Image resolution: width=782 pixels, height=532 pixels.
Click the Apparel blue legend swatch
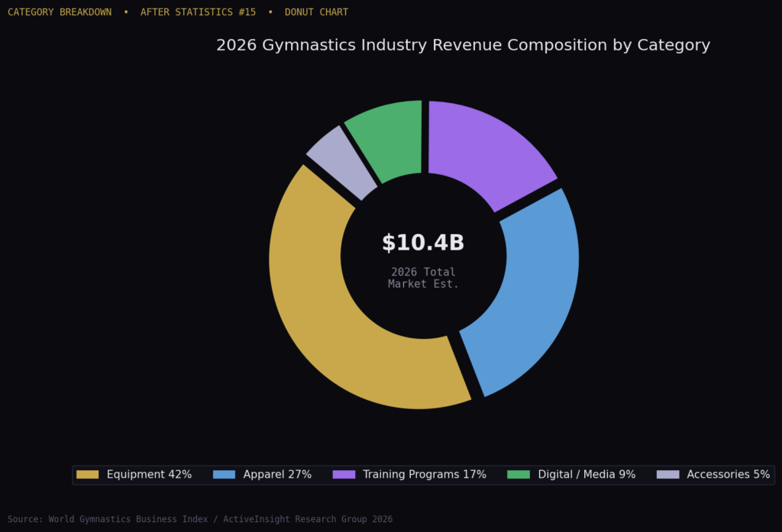(x=224, y=474)
